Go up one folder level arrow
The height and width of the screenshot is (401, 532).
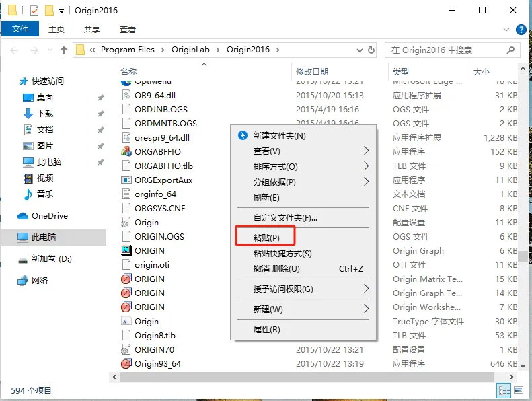(64, 50)
